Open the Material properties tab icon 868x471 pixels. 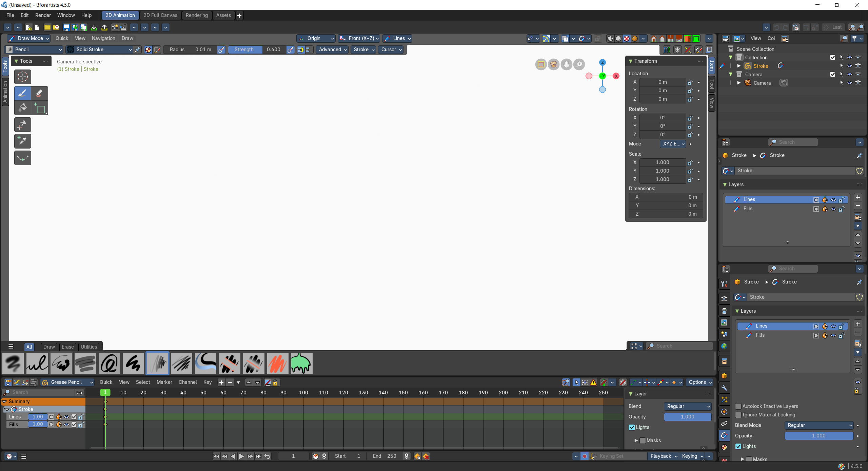point(724,447)
